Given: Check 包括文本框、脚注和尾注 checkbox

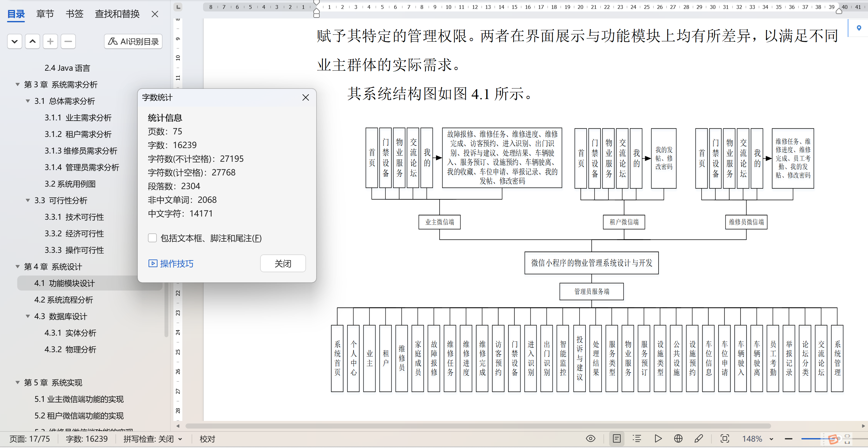Looking at the screenshot, I should 152,238.
